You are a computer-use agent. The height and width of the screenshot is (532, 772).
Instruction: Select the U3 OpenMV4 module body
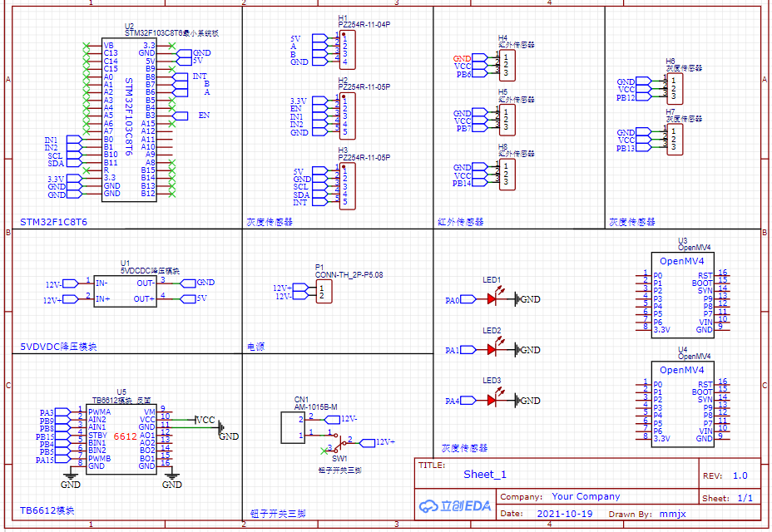tap(683, 295)
